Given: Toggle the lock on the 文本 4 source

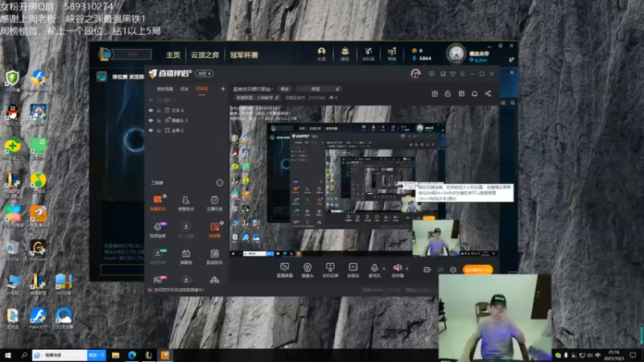Looking at the screenshot, I should 159,110.
